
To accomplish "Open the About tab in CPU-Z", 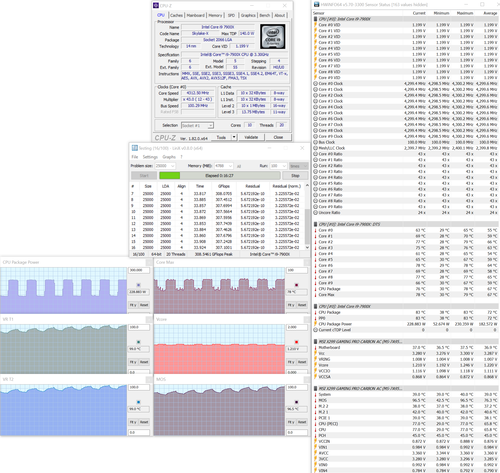I will pyautogui.click(x=280, y=15).
